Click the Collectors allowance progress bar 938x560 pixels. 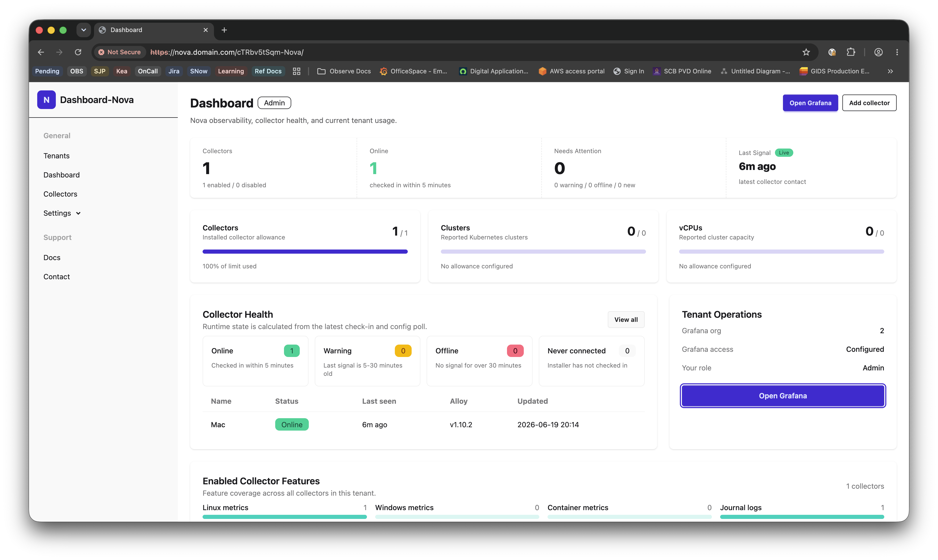[305, 252]
